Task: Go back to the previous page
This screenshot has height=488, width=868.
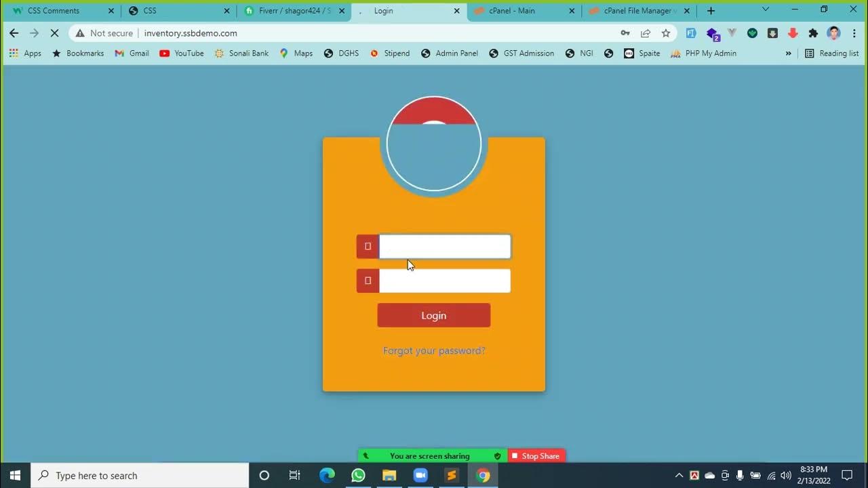Action: (x=14, y=33)
